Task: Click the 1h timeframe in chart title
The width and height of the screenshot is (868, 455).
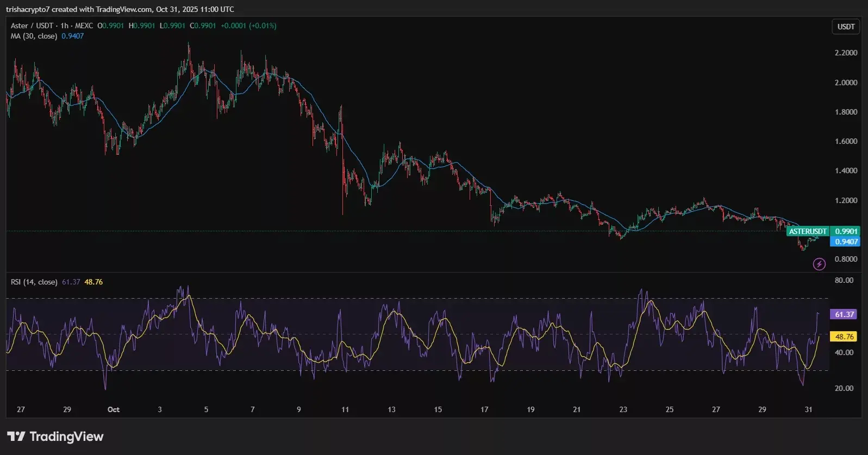Action: click(x=64, y=26)
